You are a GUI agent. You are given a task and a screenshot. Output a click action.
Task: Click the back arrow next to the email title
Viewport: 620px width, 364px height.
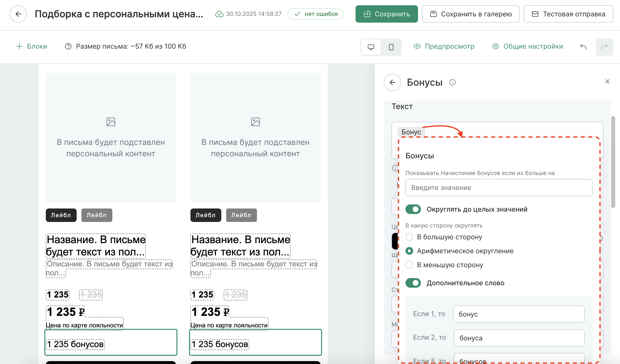18,14
